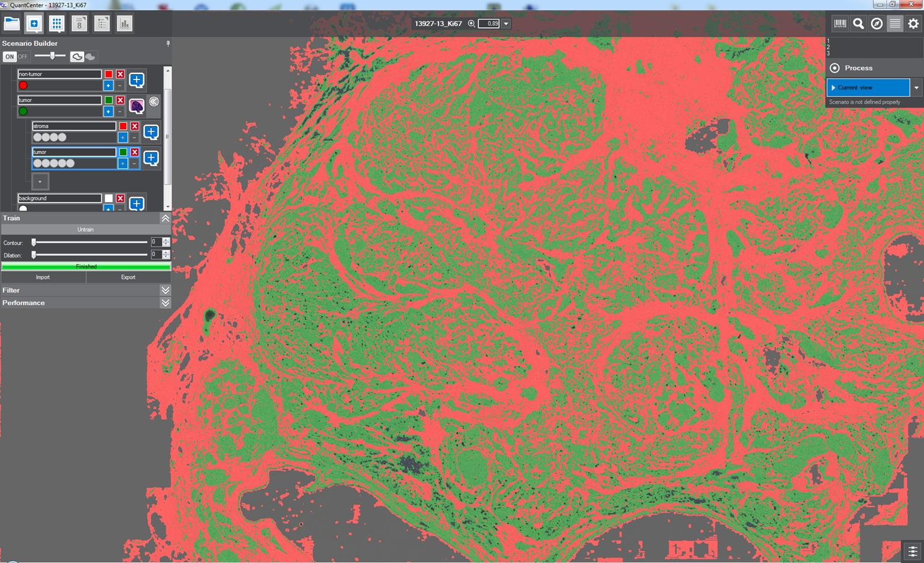Click the nested tumor green color swatch
This screenshot has height=563, width=924.
[x=123, y=152]
